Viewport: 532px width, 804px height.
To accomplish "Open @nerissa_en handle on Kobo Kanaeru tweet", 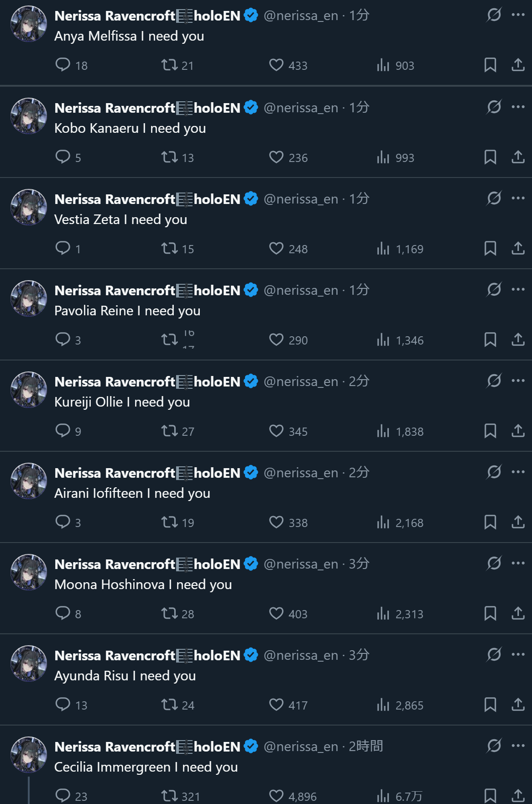I will tap(301, 108).
